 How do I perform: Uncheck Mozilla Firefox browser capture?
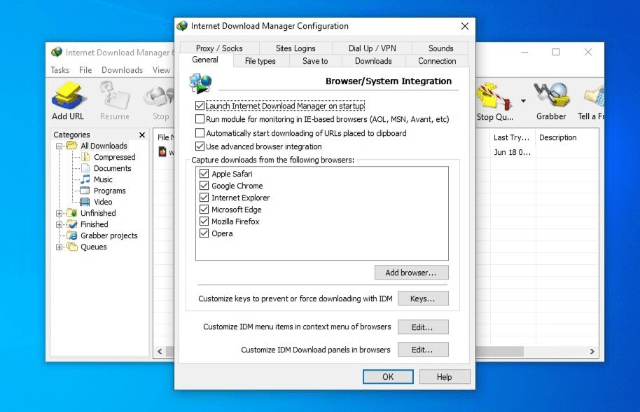click(x=205, y=221)
